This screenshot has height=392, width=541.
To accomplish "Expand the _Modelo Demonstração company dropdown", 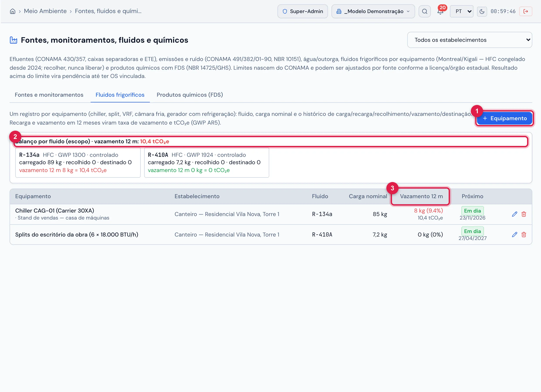I will click(373, 11).
